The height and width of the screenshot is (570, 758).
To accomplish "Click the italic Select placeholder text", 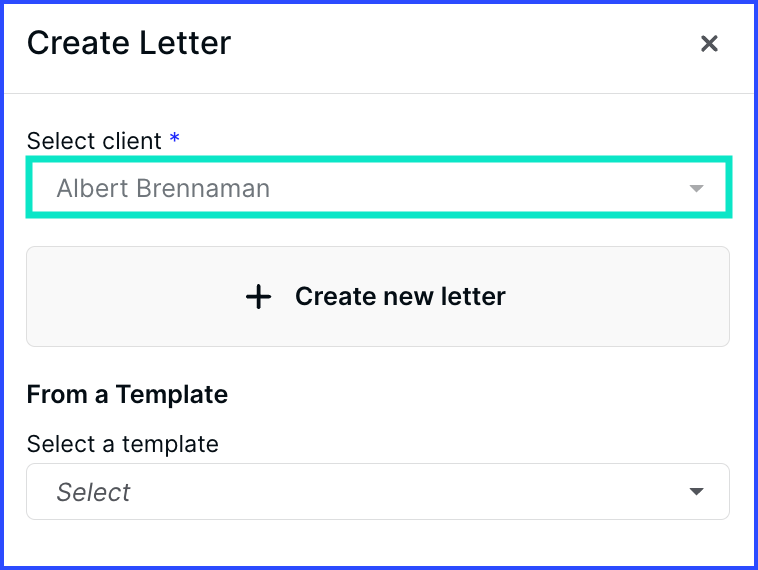I will click(x=93, y=492).
